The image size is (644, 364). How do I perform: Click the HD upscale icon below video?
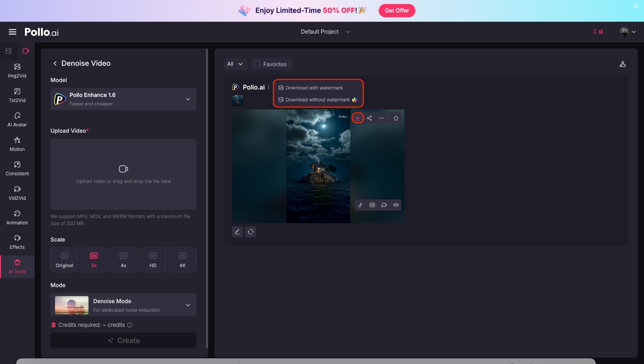[x=372, y=205]
